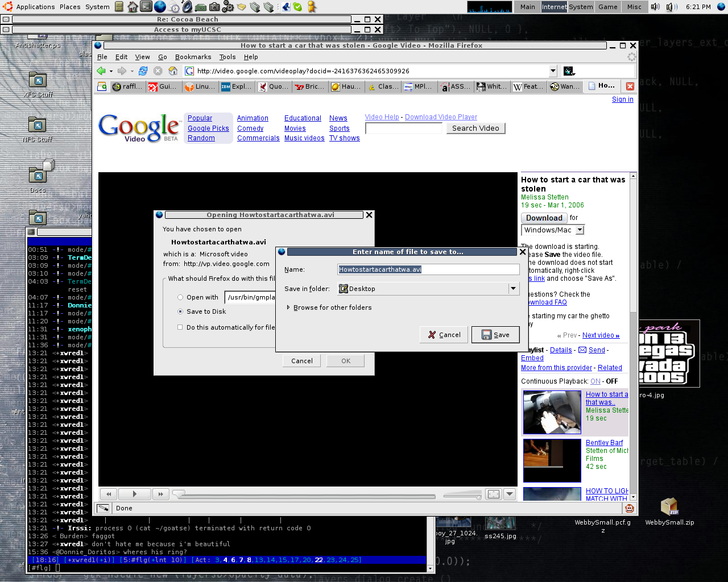The image size is (728, 582).
Task: Switch to the Linu... Firefox tab
Action: [x=200, y=86]
